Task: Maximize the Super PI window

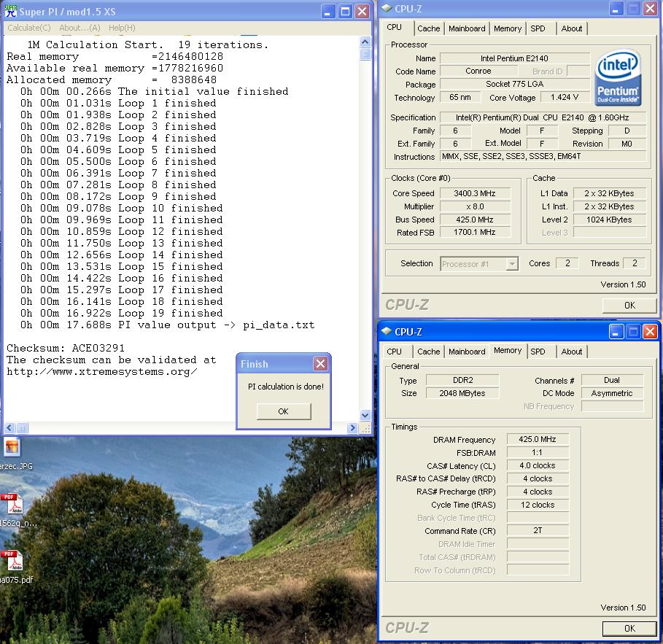Action: click(x=345, y=12)
